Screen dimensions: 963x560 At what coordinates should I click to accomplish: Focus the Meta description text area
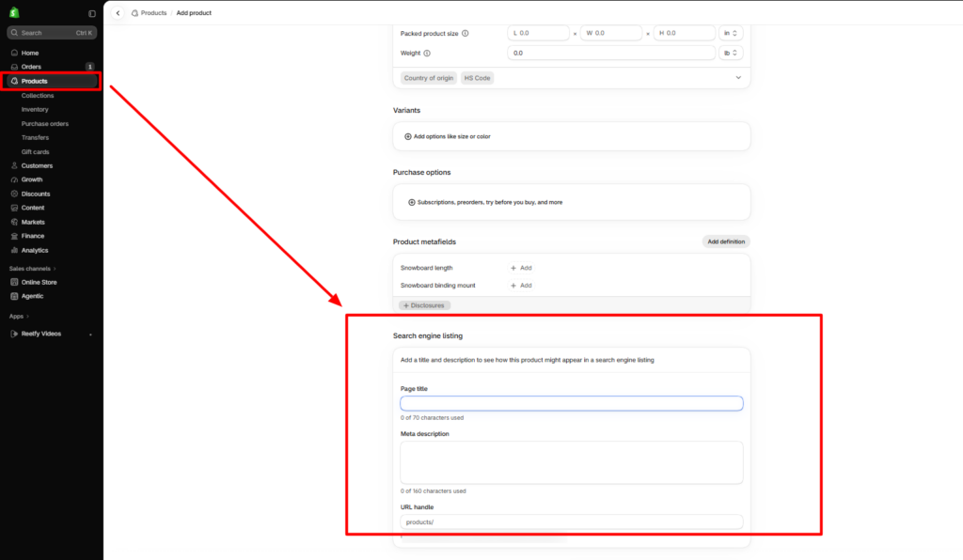pyautogui.click(x=572, y=462)
